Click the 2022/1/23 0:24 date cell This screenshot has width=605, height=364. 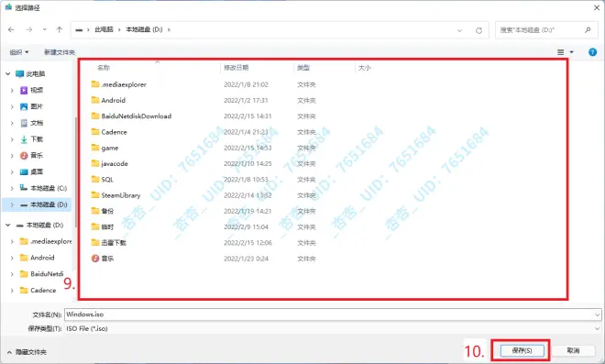click(247, 259)
